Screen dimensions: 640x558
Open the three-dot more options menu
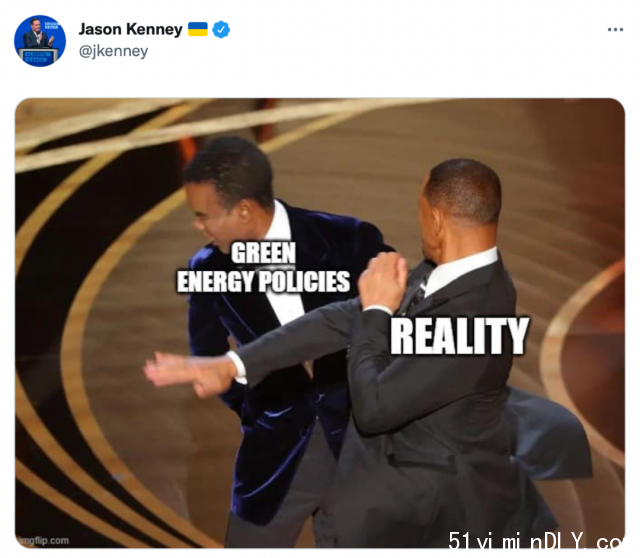click(x=615, y=29)
